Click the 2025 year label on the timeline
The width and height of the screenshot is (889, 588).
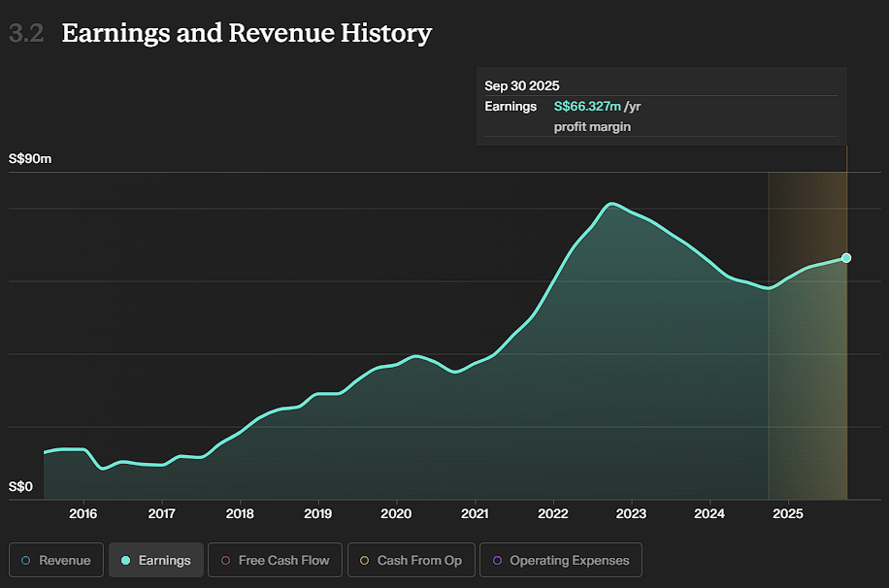787,512
